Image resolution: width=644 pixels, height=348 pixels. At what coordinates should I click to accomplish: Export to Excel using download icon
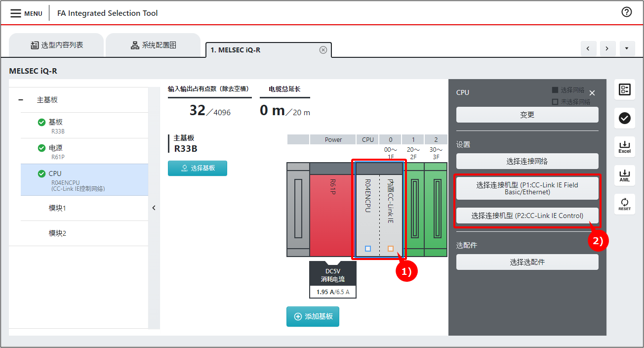point(624,147)
